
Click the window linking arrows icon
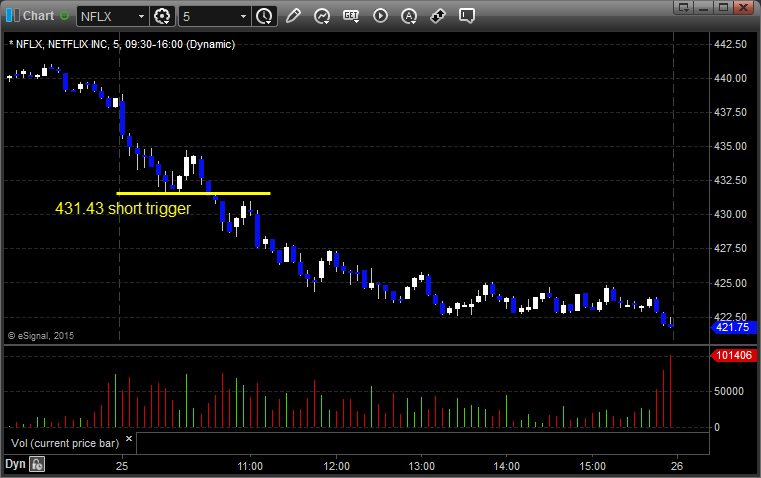tap(438, 16)
